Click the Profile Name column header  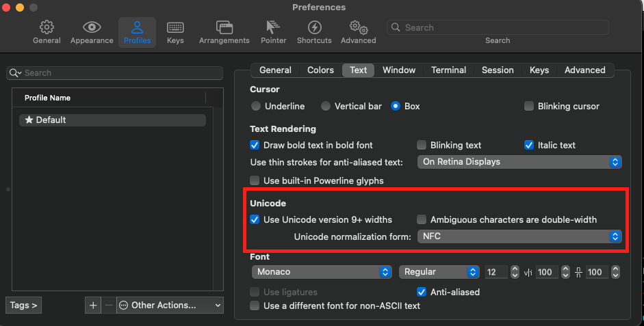pyautogui.click(x=109, y=98)
